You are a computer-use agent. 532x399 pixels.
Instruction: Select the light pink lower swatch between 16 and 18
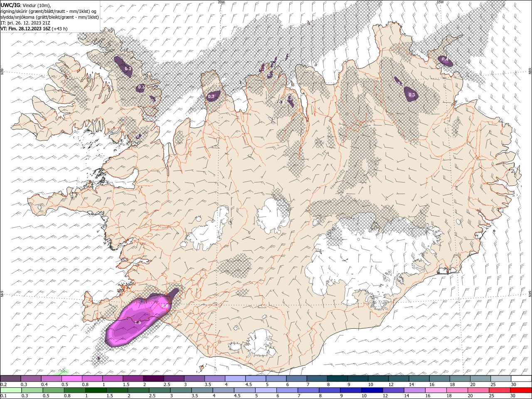(436, 390)
